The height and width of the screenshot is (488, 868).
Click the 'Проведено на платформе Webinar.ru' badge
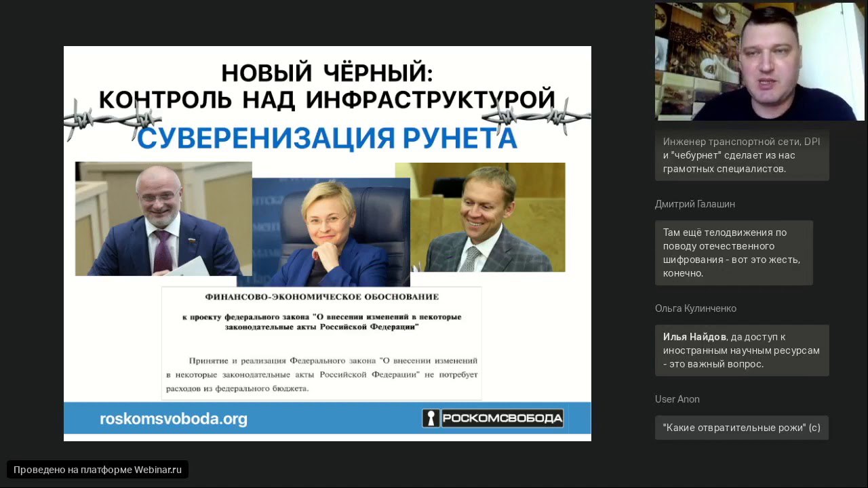point(98,470)
